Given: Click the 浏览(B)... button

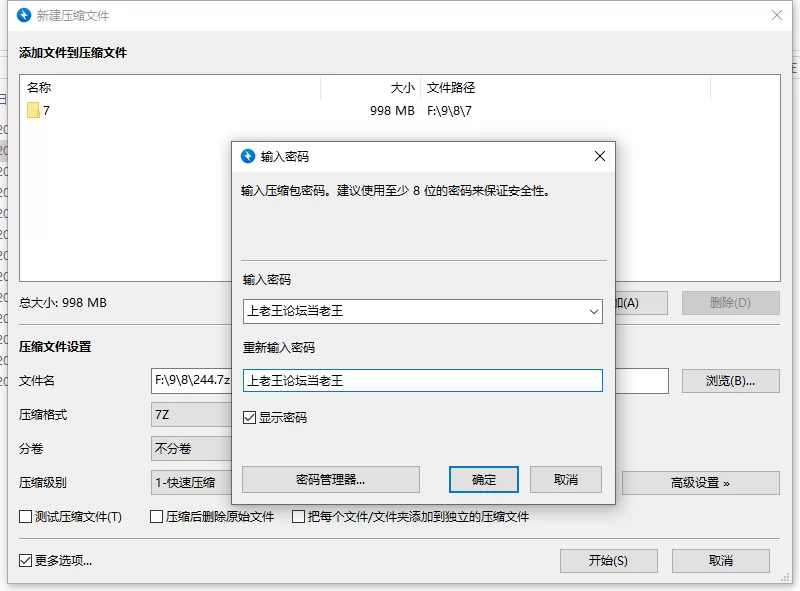Looking at the screenshot, I should [731, 381].
